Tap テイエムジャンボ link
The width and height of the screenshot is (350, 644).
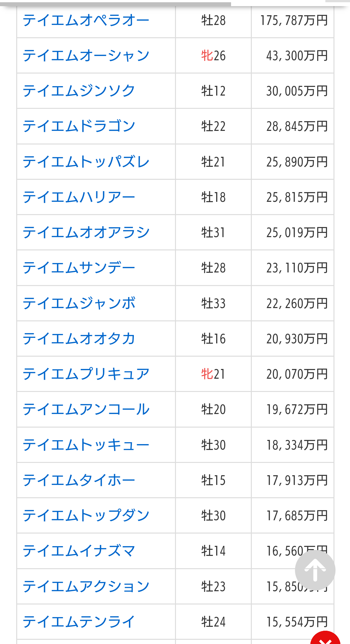tap(79, 304)
